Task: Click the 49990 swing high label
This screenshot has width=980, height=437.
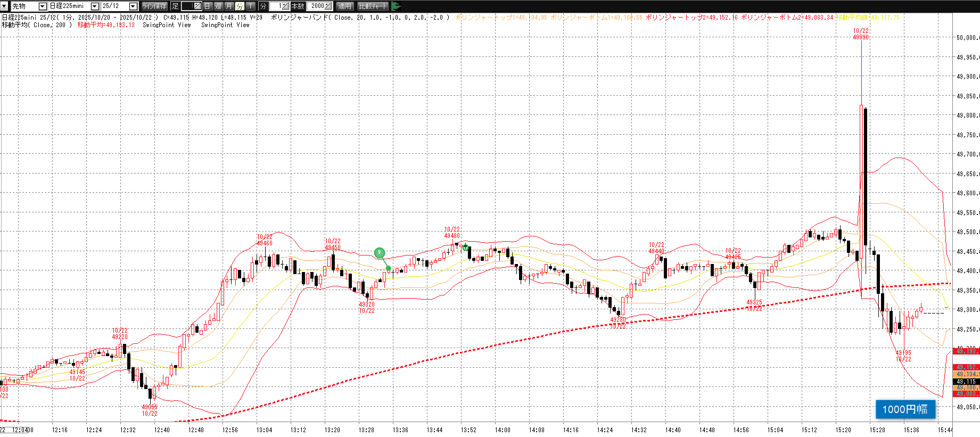Action: click(x=861, y=37)
